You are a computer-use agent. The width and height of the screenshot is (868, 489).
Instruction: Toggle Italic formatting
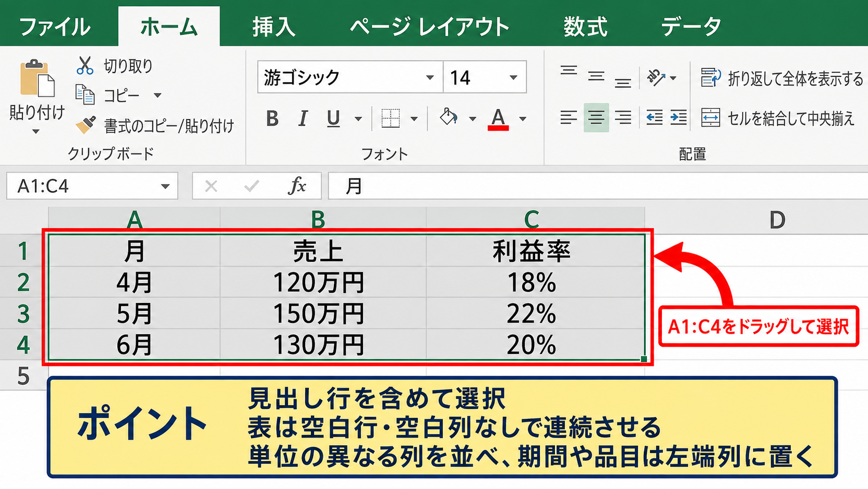pyautogui.click(x=303, y=119)
